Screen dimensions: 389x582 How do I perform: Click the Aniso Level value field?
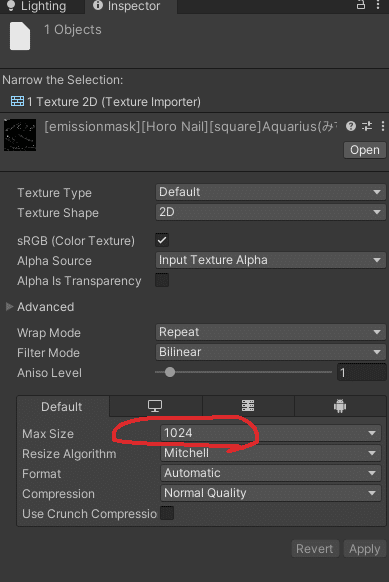click(x=361, y=372)
